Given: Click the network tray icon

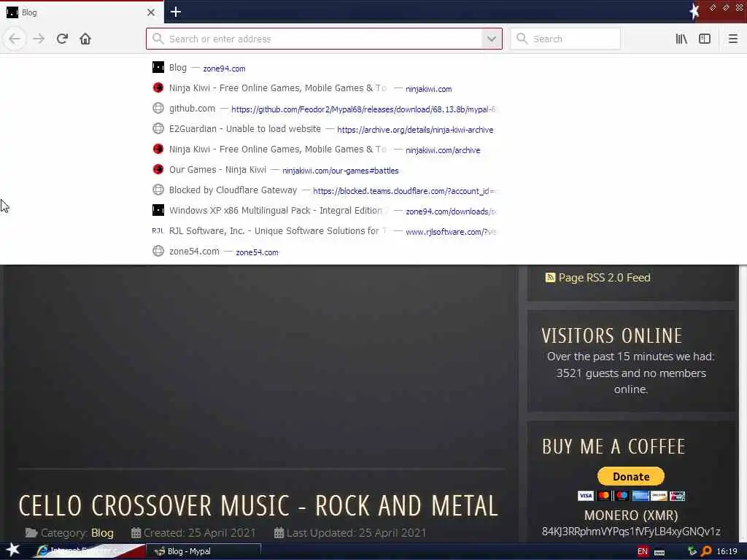Looking at the screenshot, I should point(692,551).
